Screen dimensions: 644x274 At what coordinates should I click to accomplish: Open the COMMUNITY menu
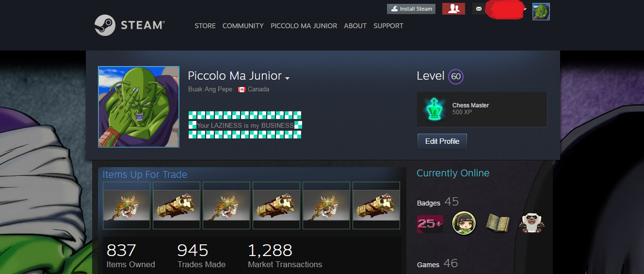click(243, 26)
